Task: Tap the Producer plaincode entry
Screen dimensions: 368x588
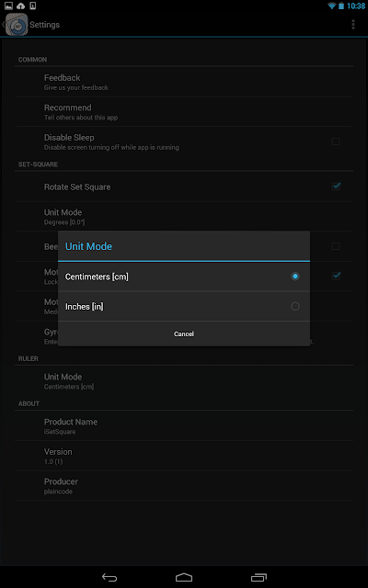Action: 184,486
